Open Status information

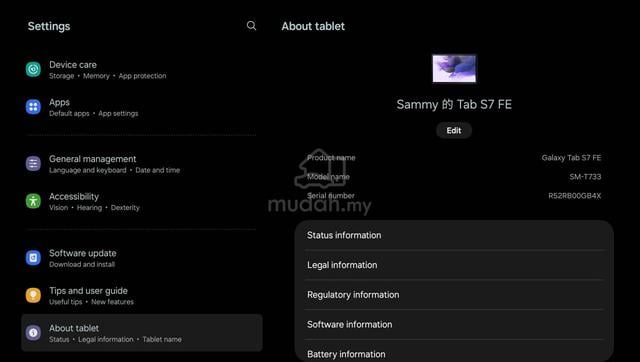454,235
